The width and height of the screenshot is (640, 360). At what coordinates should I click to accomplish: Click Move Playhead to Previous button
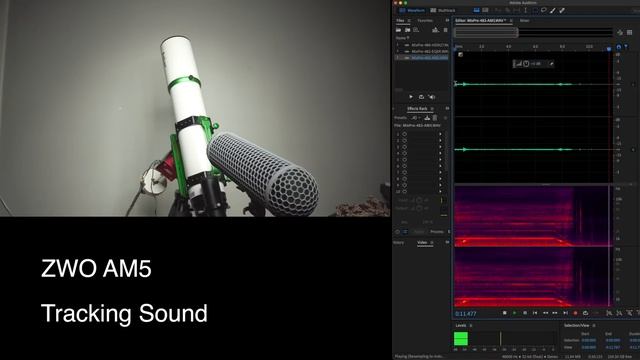[x=535, y=313]
